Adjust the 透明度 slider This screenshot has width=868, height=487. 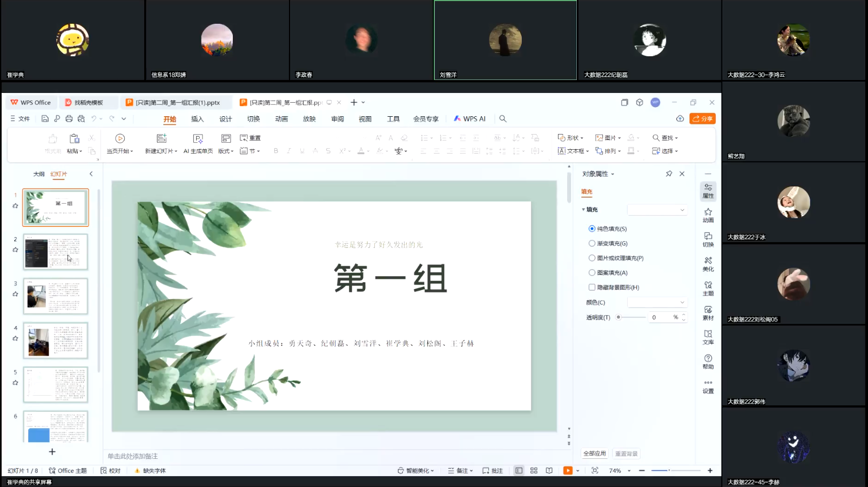point(619,318)
